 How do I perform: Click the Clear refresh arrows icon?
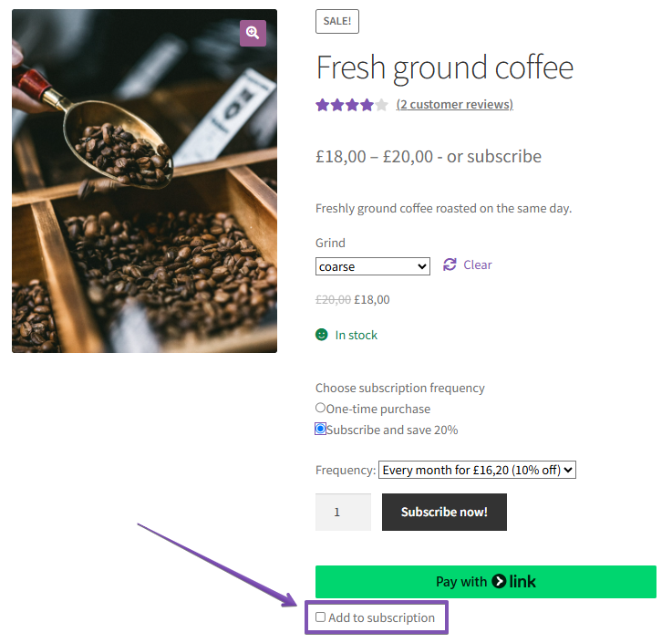point(450,264)
